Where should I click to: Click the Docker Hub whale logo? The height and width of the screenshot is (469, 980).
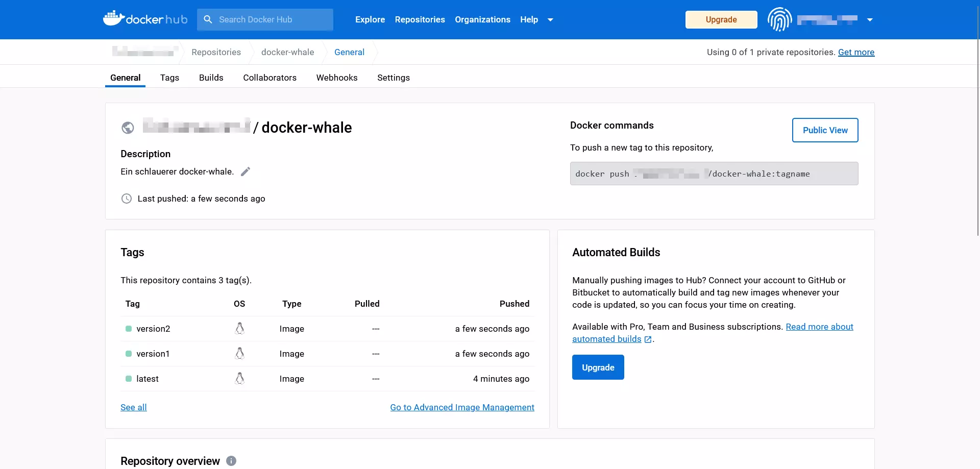coord(116,18)
